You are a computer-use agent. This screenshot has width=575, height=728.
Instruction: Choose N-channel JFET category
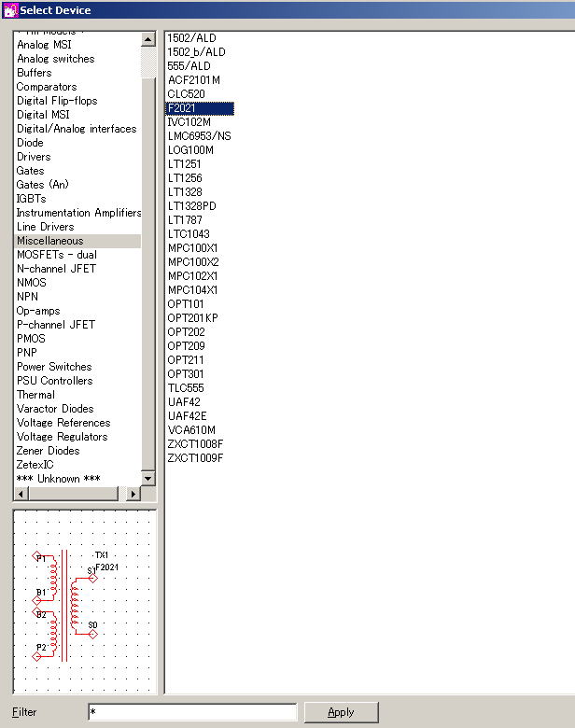pyautogui.click(x=56, y=269)
